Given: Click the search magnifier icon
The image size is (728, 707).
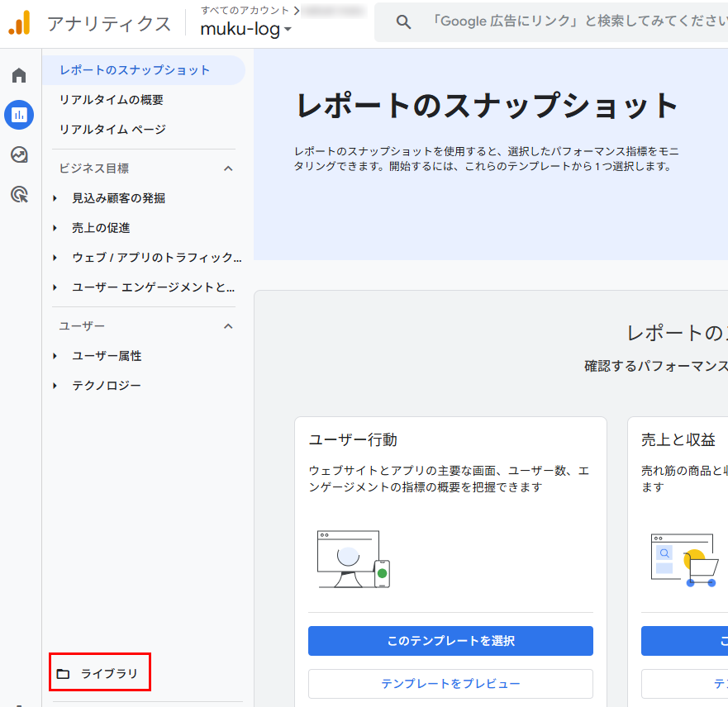Looking at the screenshot, I should coord(403,21).
